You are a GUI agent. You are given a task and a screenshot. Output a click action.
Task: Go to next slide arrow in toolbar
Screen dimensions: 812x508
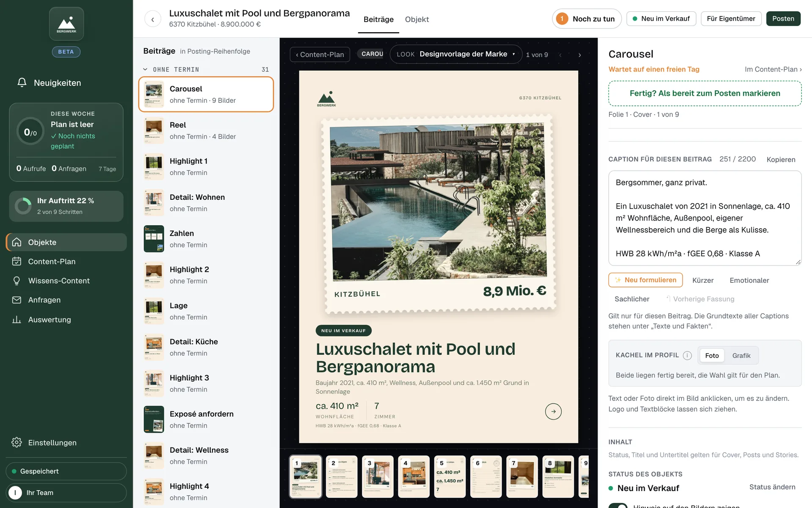pyautogui.click(x=579, y=55)
